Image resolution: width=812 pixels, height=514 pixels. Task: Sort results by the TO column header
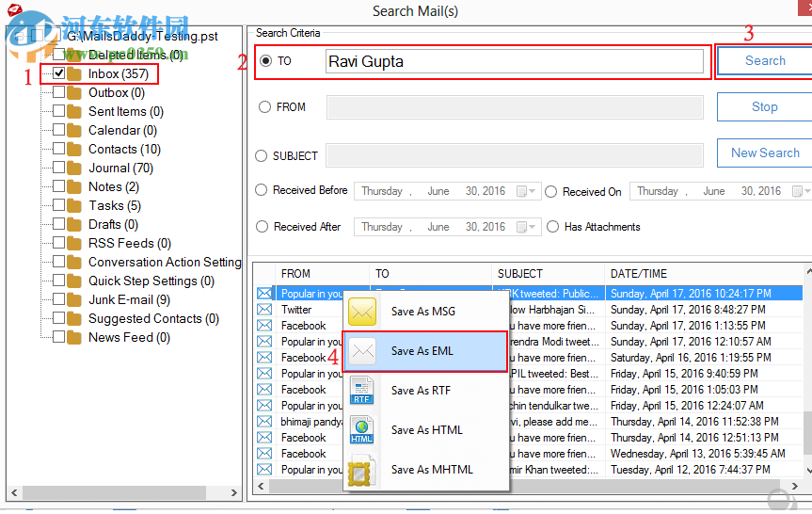pyautogui.click(x=431, y=274)
